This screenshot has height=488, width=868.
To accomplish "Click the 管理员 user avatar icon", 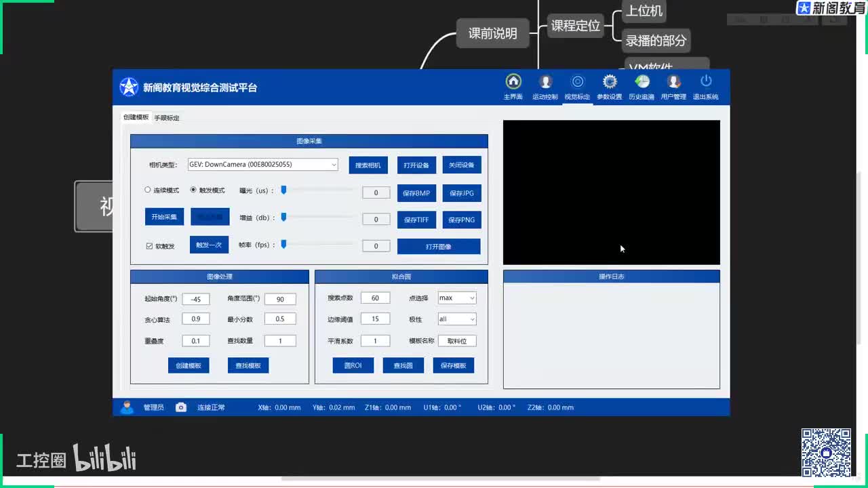I will [x=127, y=407].
